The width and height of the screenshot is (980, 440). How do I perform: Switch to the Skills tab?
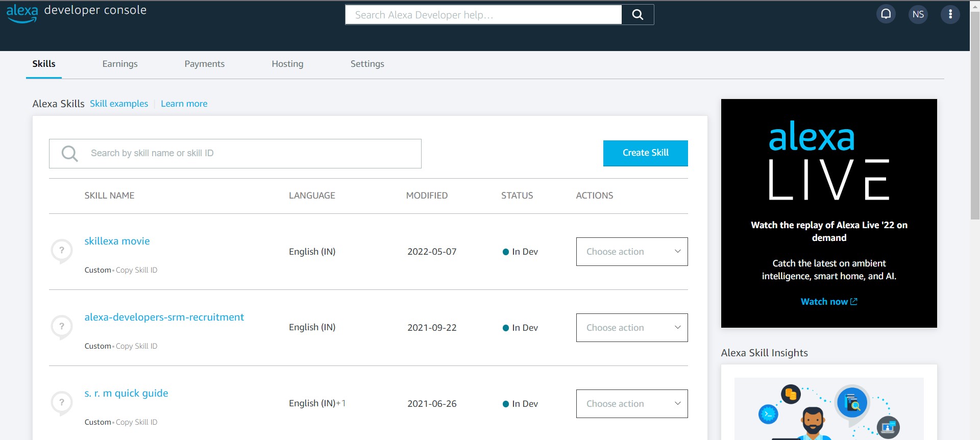point(44,64)
